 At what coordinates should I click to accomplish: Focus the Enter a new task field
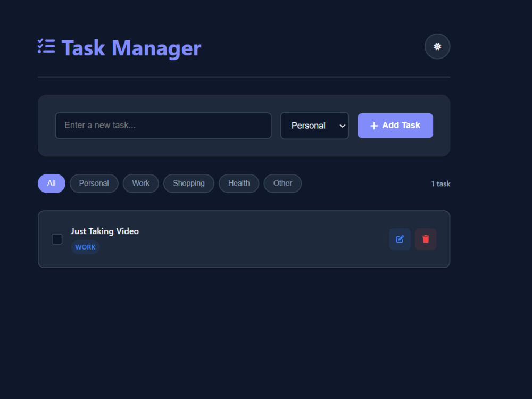click(163, 126)
